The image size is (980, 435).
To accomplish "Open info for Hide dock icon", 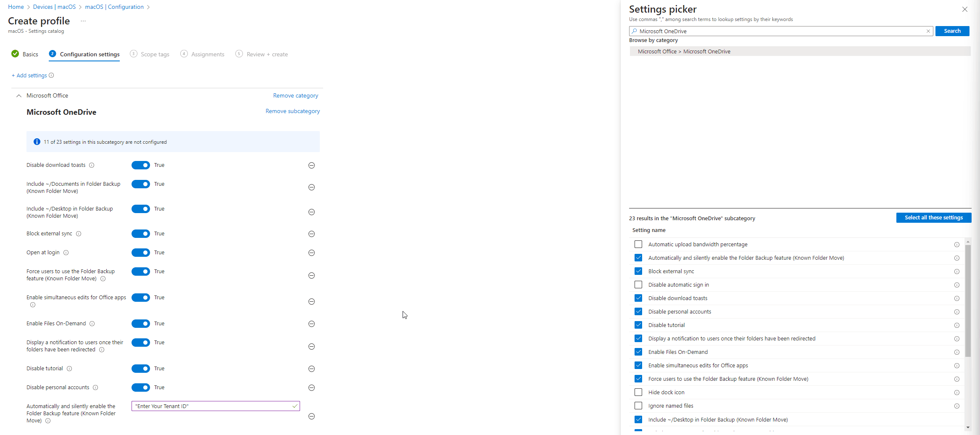I will coord(957,393).
